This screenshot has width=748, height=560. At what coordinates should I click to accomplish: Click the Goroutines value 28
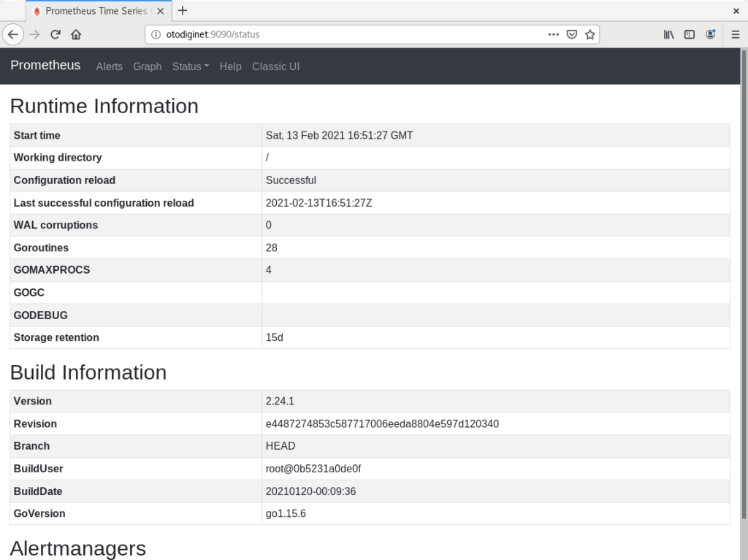(x=272, y=248)
